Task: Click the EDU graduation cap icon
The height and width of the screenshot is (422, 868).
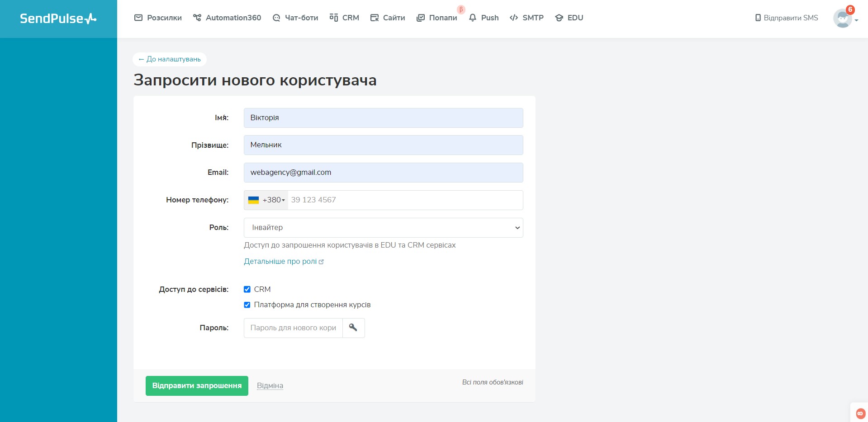Action: pos(559,18)
